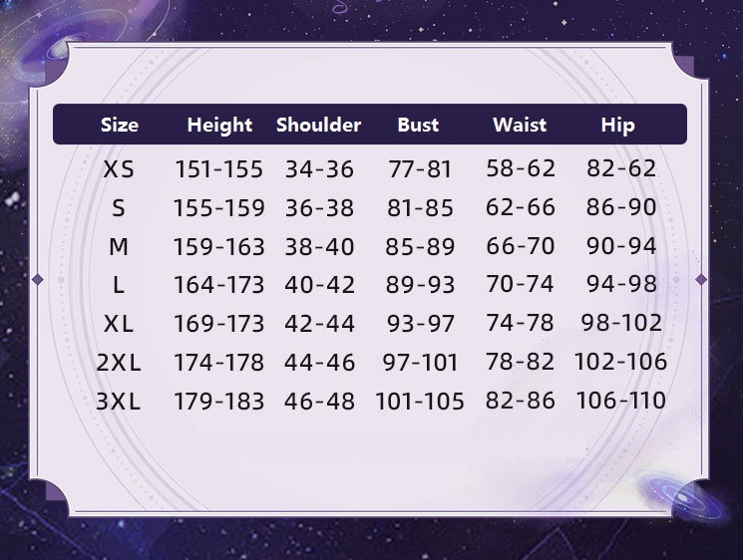Select waist value "82-86" for 3XL
The height and width of the screenshot is (560, 743).
(521, 401)
